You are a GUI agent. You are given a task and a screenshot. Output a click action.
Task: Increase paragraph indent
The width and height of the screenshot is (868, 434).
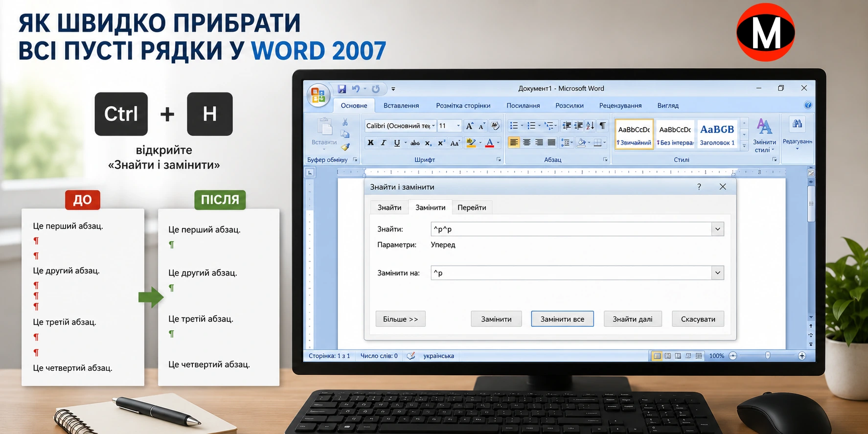(x=578, y=126)
